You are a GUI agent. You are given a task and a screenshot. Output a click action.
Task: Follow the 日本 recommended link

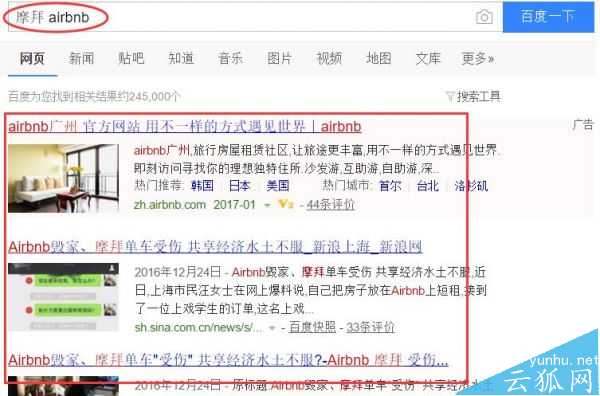click(239, 186)
